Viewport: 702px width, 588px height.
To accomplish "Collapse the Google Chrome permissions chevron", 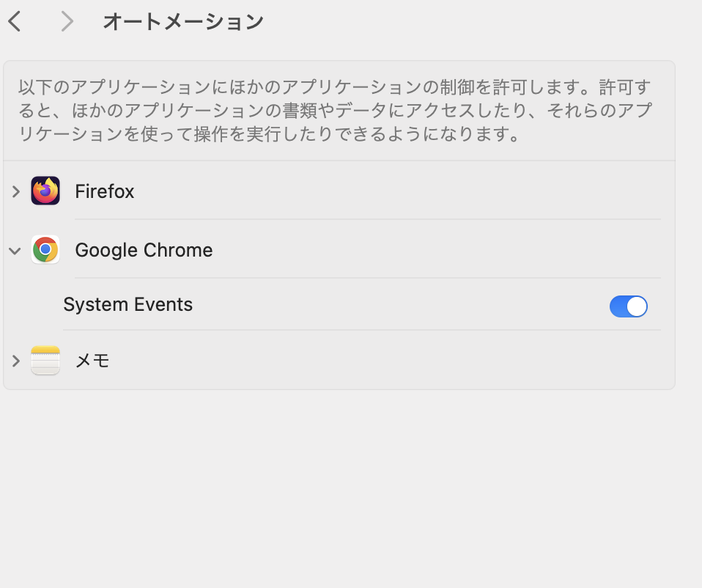I will pyautogui.click(x=15, y=251).
